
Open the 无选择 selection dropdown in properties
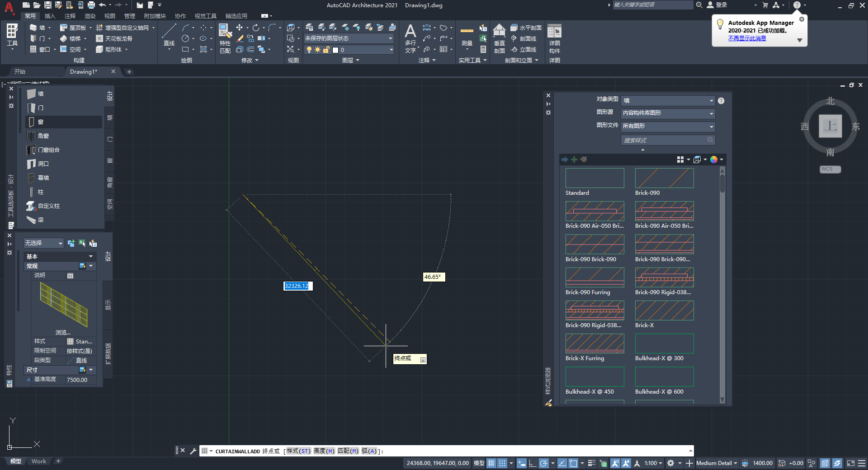(43, 243)
